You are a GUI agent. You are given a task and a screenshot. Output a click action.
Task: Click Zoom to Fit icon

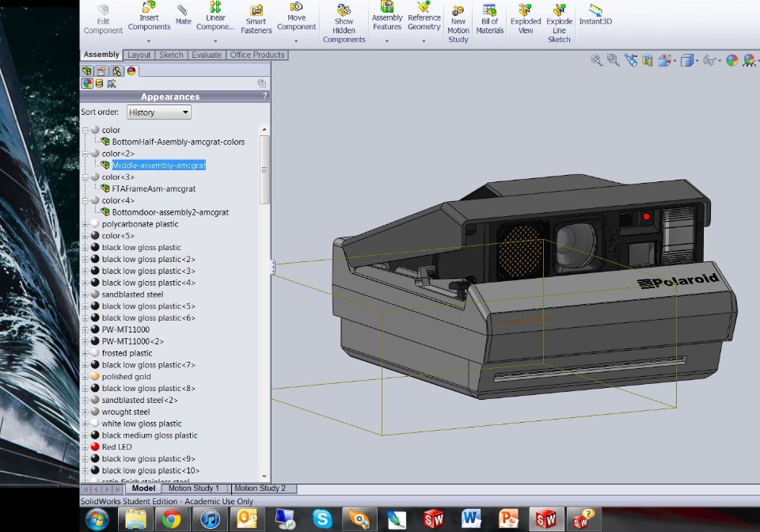coord(597,60)
